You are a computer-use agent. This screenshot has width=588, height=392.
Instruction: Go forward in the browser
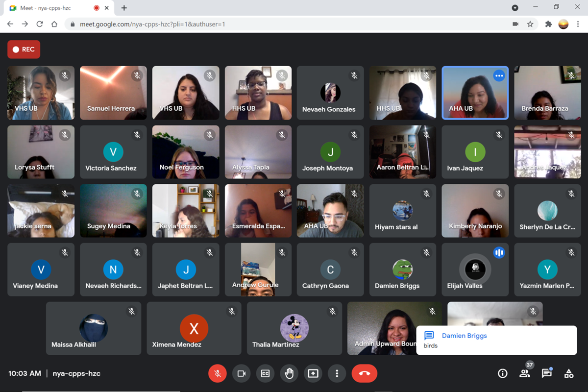click(25, 24)
